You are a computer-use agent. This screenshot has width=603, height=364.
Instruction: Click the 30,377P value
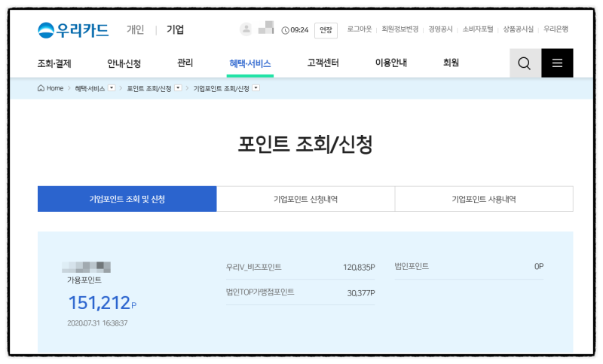(x=361, y=293)
